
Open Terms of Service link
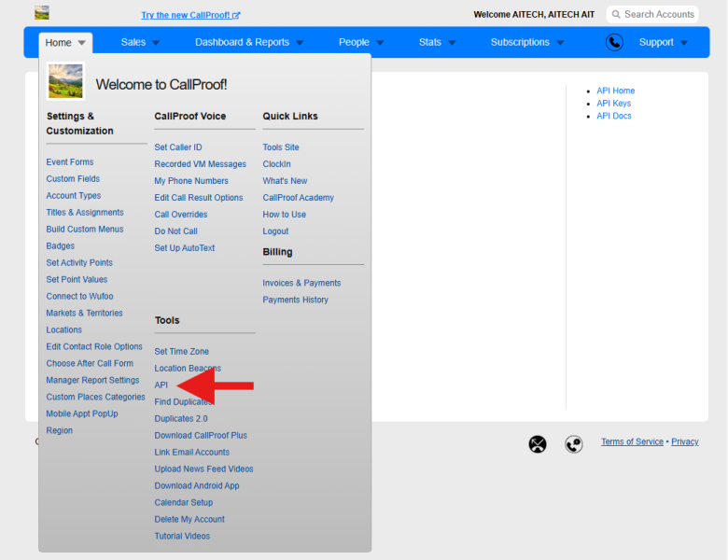coord(632,441)
